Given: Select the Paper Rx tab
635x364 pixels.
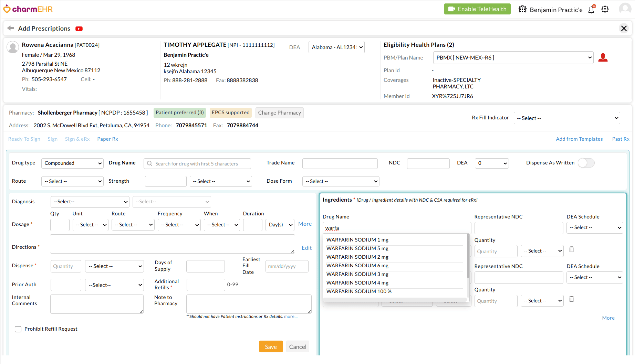Looking at the screenshot, I should click(107, 139).
